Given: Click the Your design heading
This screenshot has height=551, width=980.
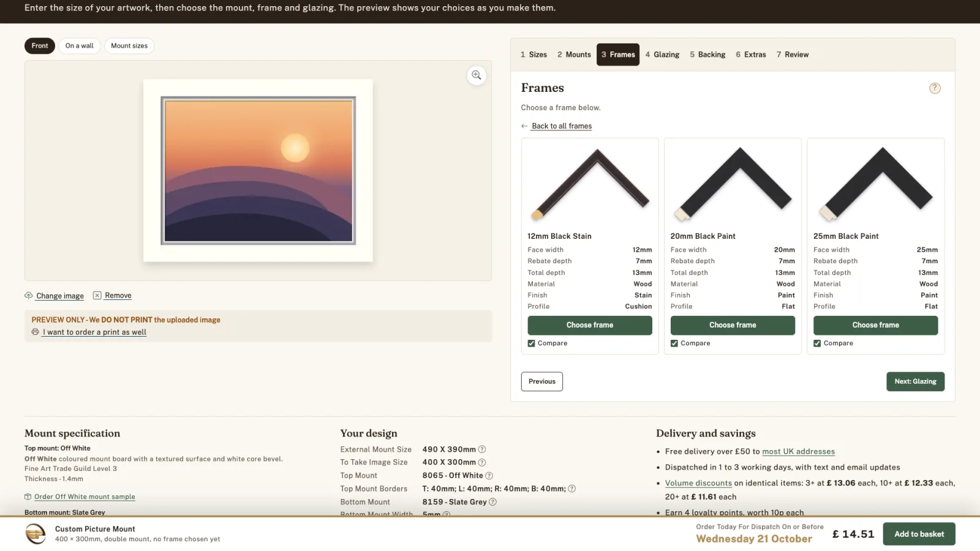Looking at the screenshot, I should tap(369, 433).
